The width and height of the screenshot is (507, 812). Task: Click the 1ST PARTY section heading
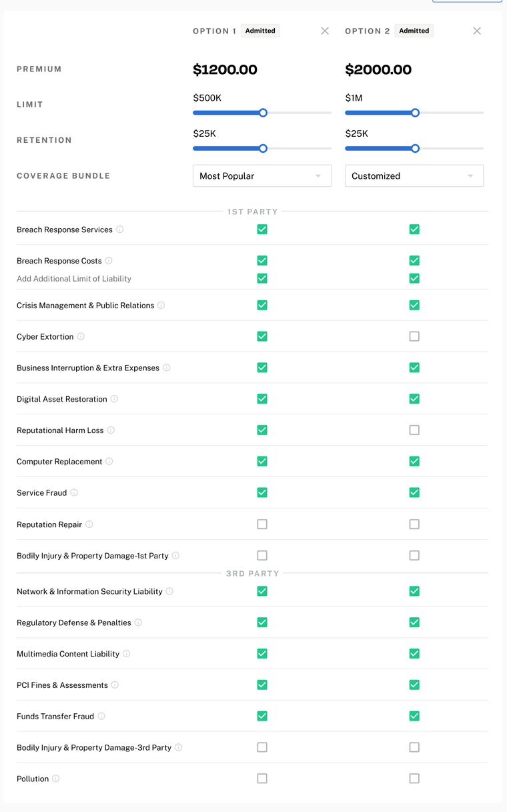[x=253, y=212]
